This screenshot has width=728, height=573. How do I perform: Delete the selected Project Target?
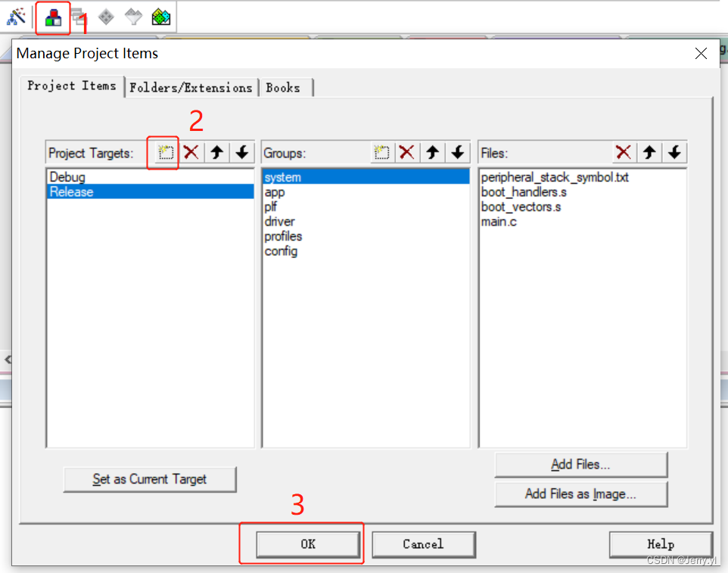[191, 152]
